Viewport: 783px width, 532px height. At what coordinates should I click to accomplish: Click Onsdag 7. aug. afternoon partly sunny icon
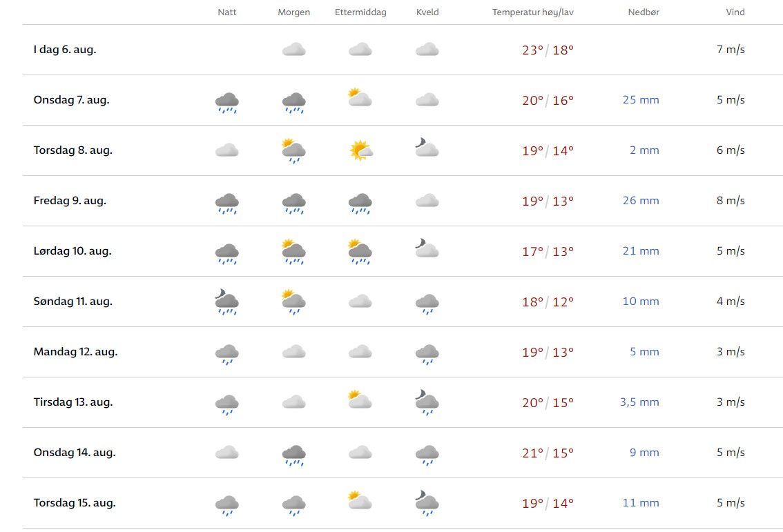click(x=360, y=98)
